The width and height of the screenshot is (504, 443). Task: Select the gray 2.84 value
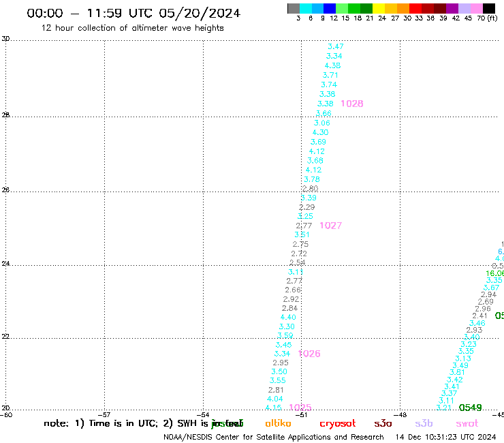click(x=289, y=308)
